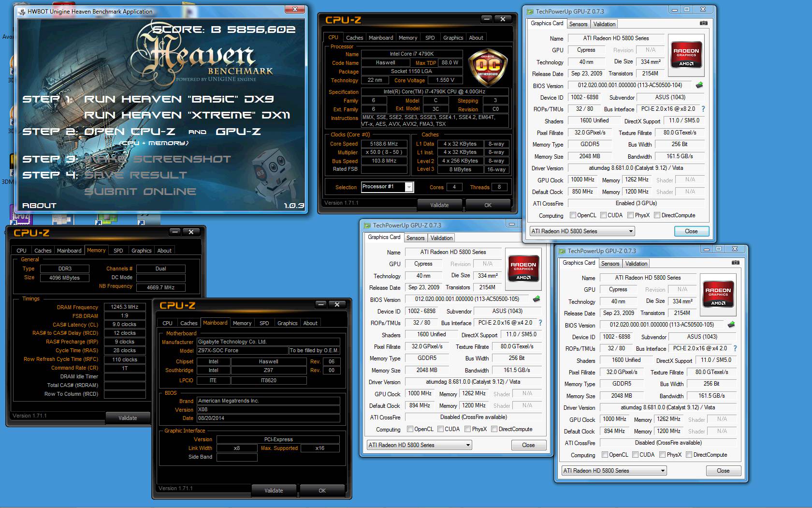
Task: Open Processor #1 selection dropdown in CPU-Z
Action: click(387, 187)
